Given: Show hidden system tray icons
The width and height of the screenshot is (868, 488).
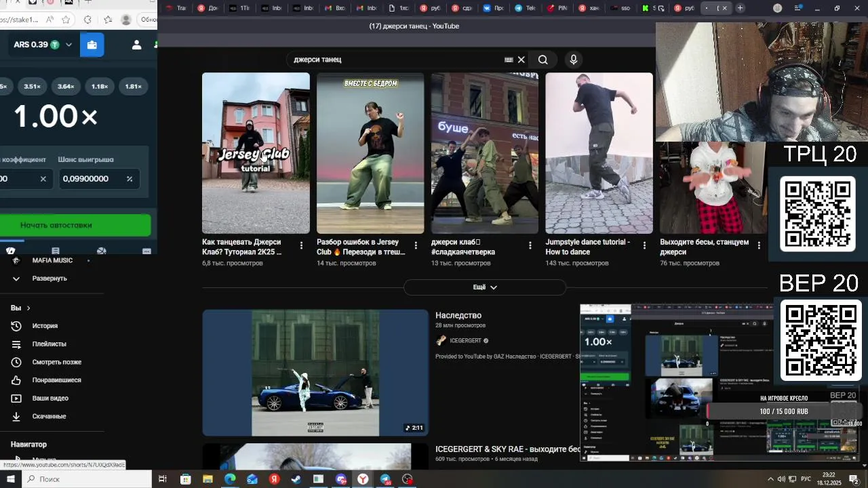Looking at the screenshot, I should pyautogui.click(x=770, y=479).
